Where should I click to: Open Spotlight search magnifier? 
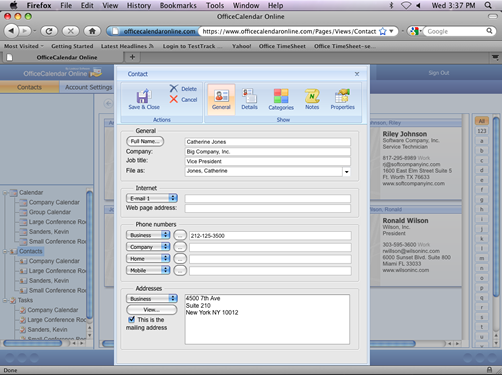[x=488, y=5]
